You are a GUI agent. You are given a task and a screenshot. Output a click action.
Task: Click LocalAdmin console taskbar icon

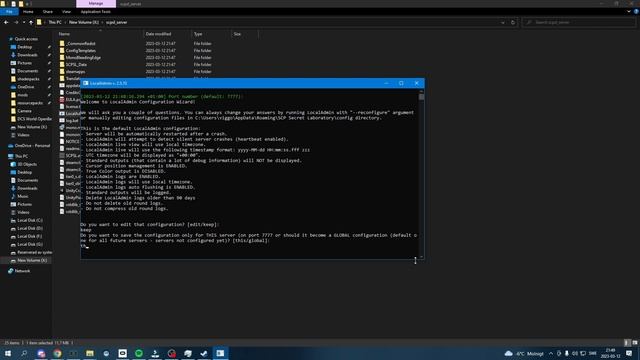[220, 353]
